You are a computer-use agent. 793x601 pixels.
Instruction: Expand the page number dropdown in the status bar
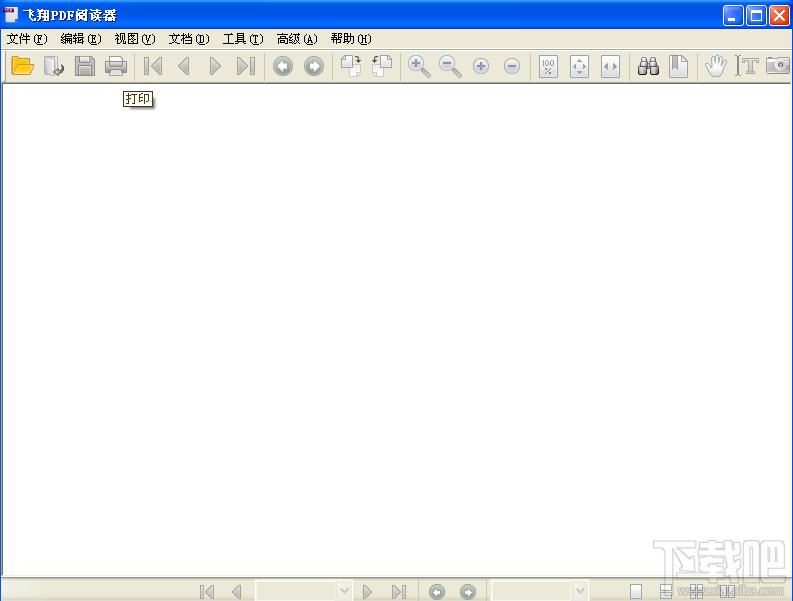coord(344,590)
